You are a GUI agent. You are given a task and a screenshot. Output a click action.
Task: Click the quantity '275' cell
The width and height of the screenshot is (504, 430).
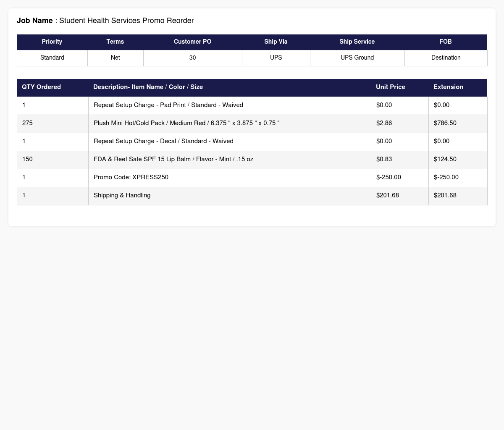tap(52, 123)
